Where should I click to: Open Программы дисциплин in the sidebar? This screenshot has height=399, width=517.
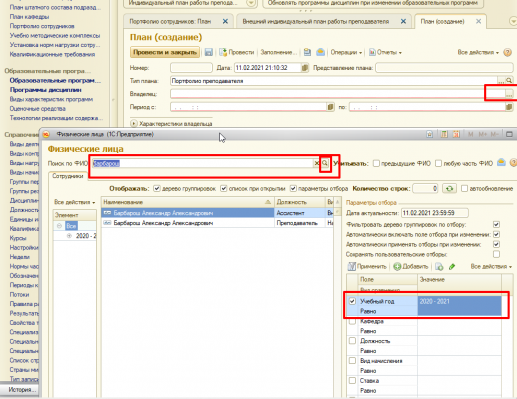pos(46,90)
